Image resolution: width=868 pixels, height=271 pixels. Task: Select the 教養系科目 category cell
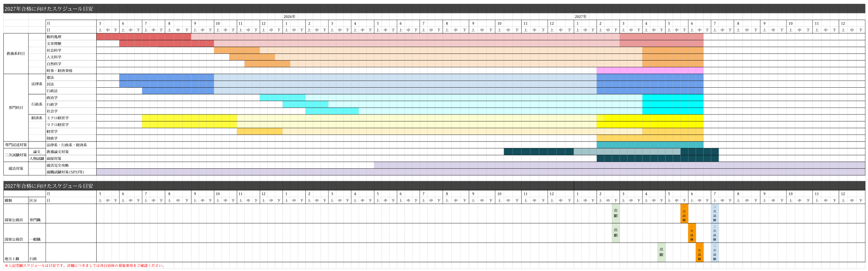click(x=16, y=53)
